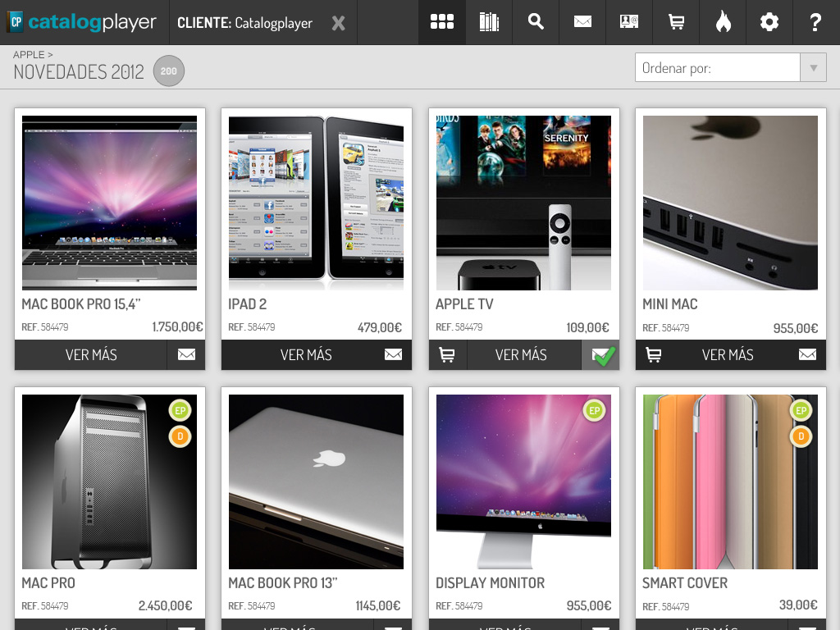Click the price 2.450,00€
Image resolution: width=840 pixels, height=630 pixels.
[165, 606]
